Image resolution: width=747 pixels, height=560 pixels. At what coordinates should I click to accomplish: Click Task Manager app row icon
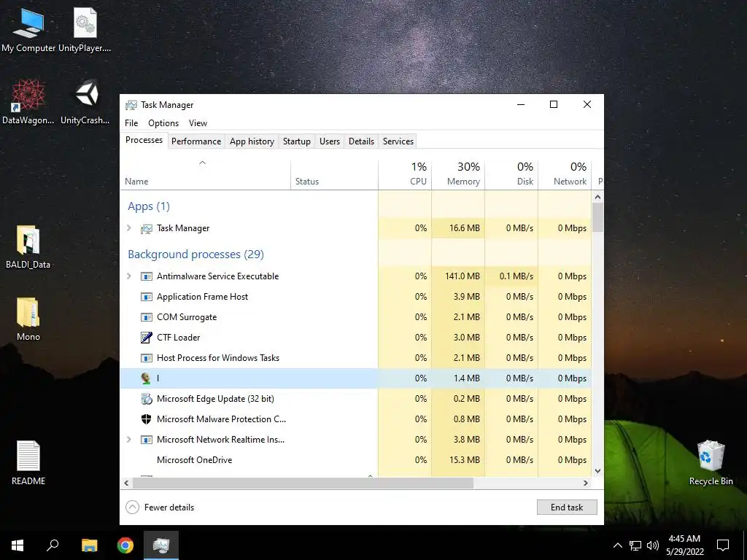(146, 228)
